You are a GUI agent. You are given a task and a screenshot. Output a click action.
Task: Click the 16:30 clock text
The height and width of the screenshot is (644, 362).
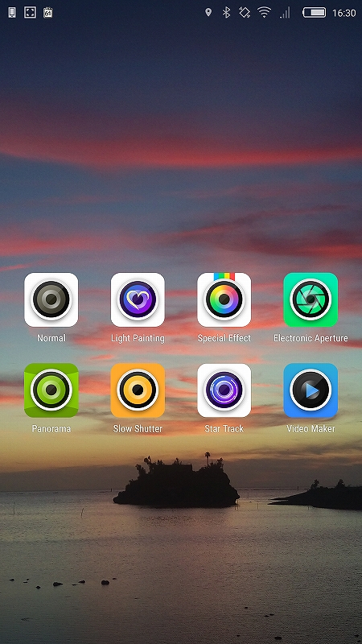344,13
